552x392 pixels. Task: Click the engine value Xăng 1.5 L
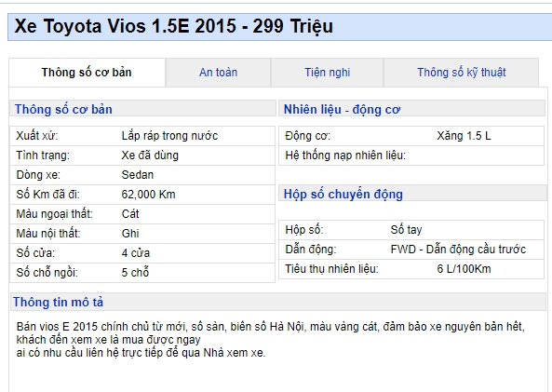464,136
